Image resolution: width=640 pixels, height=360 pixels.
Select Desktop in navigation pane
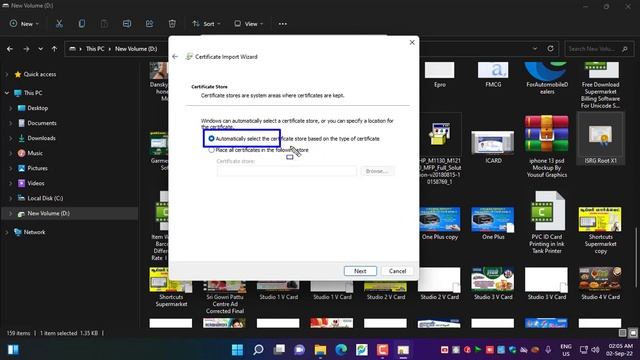click(38, 108)
